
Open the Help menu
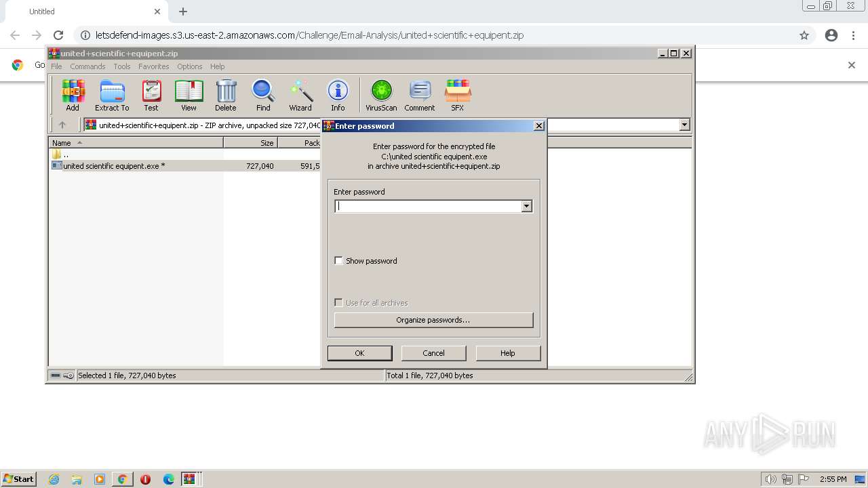pos(217,66)
